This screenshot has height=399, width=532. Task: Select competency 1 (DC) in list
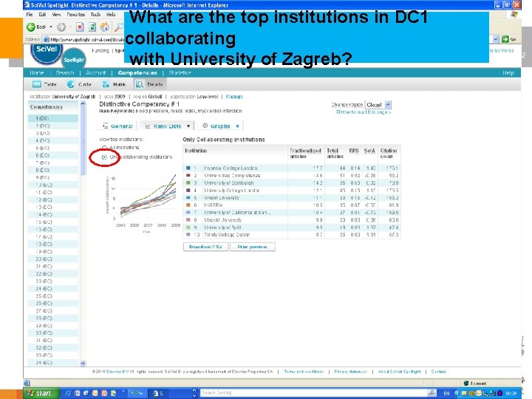(53, 118)
